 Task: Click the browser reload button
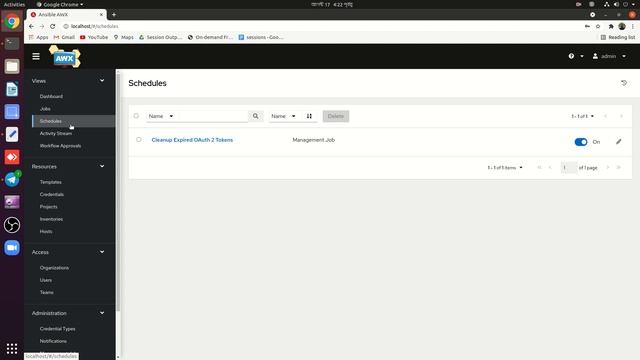point(53,26)
